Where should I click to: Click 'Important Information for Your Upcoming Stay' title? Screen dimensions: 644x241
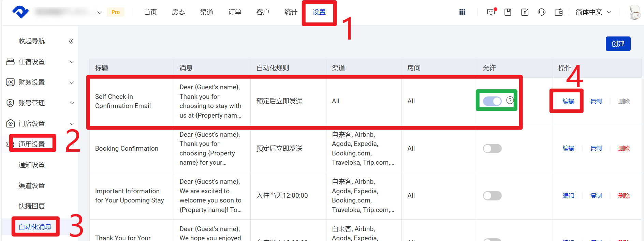tap(129, 196)
